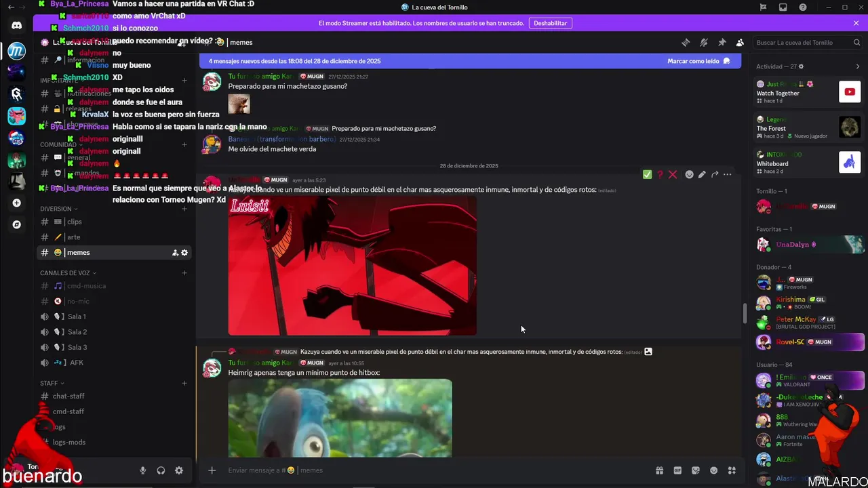Add a server with plus icon
The width and height of the screenshot is (868, 488).
[x=17, y=203]
